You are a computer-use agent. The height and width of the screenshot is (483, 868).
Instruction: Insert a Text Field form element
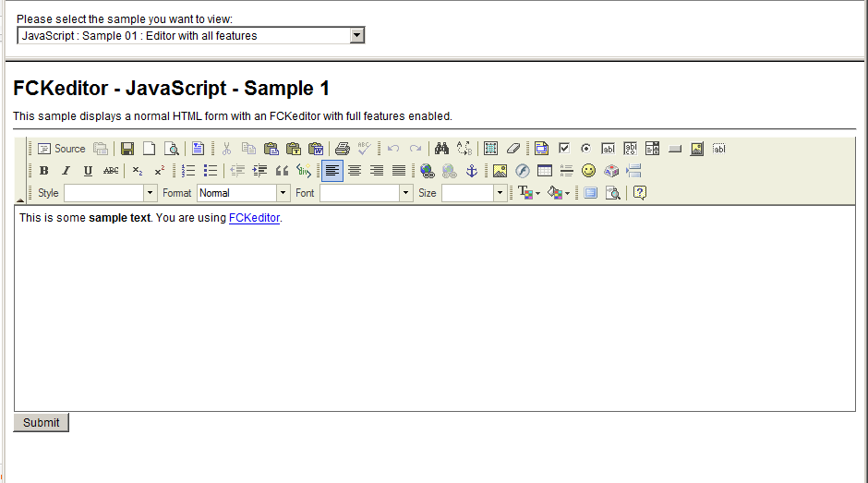pyautogui.click(x=608, y=149)
